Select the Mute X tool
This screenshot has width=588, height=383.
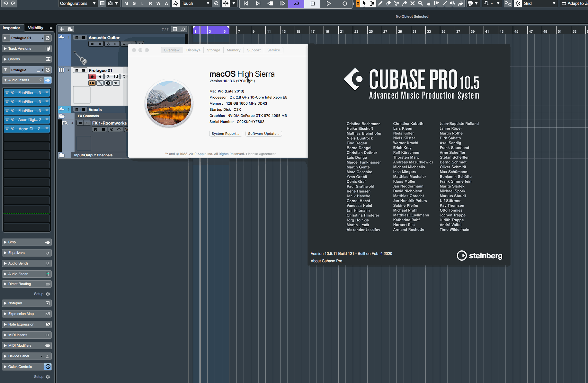(x=413, y=3)
